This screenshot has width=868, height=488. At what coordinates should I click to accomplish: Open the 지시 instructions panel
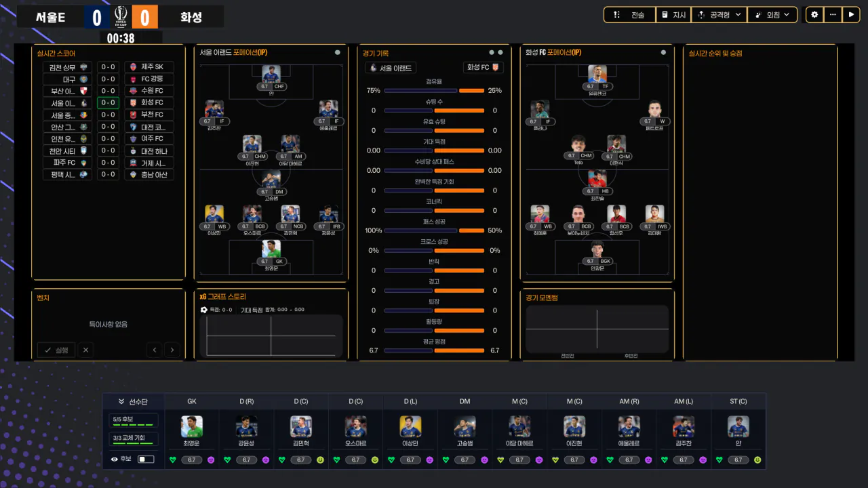point(673,14)
